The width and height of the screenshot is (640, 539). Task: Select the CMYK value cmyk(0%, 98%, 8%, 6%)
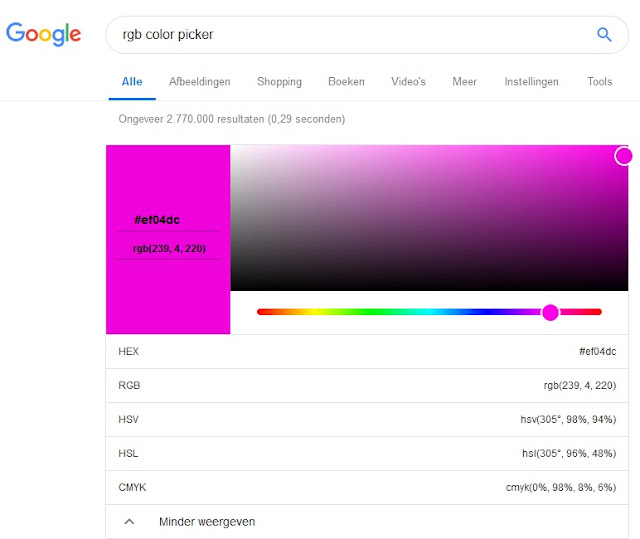pos(561,487)
